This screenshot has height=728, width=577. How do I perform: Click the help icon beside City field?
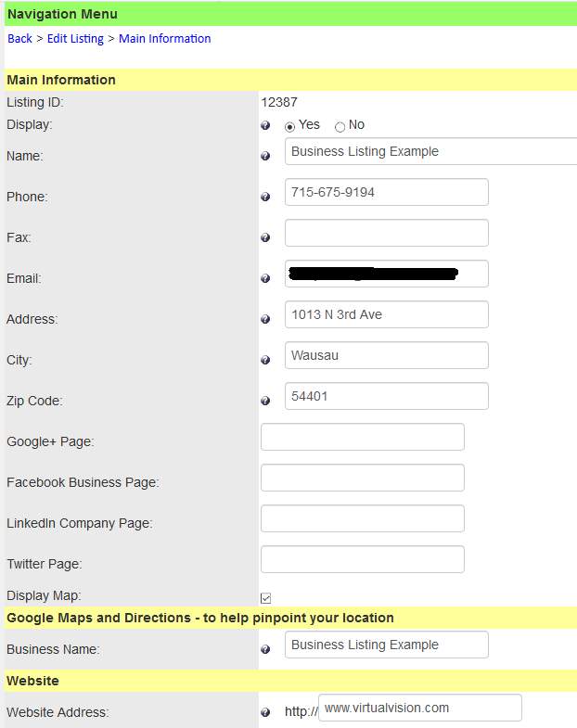pyautogui.click(x=265, y=360)
